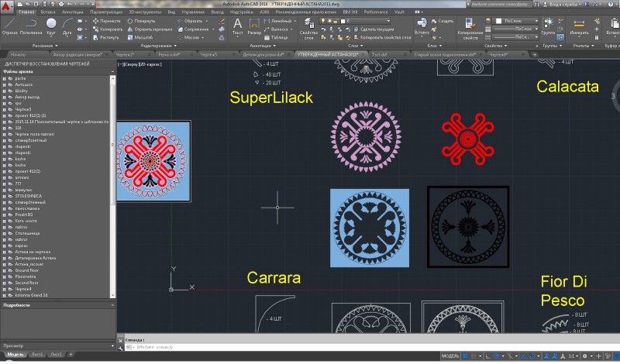Select the STOLESHNICA file in recovery list

pos(29,197)
